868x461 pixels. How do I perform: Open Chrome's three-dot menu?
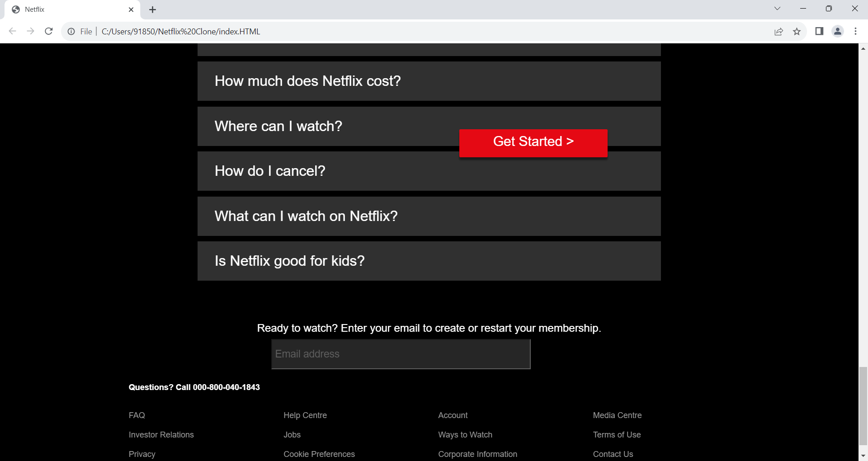[855, 31]
